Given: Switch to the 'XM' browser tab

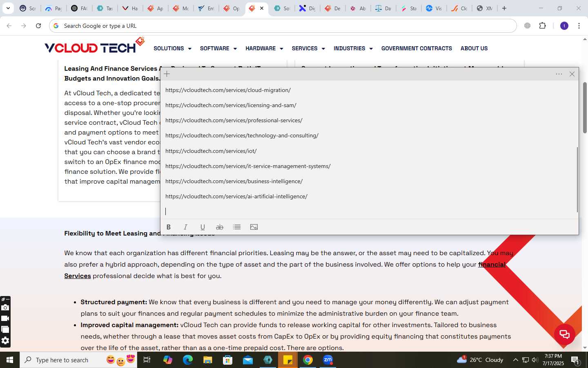Looking at the screenshot, I should coord(485,8).
